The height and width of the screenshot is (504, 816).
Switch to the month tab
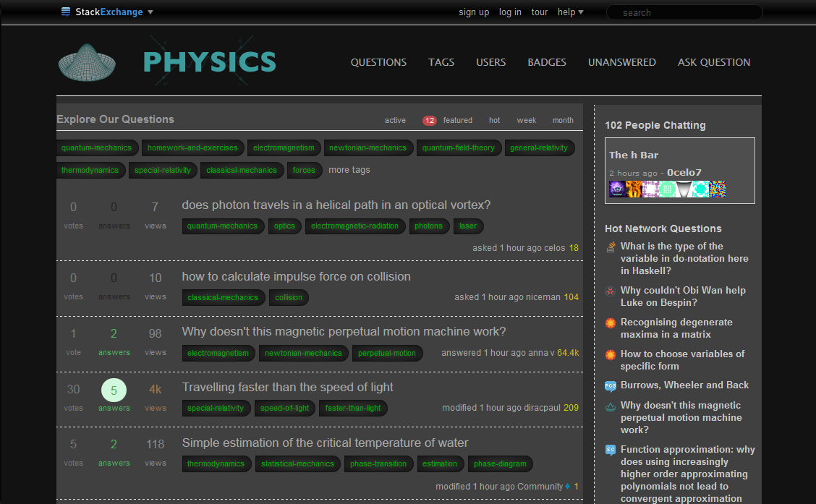pyautogui.click(x=563, y=121)
